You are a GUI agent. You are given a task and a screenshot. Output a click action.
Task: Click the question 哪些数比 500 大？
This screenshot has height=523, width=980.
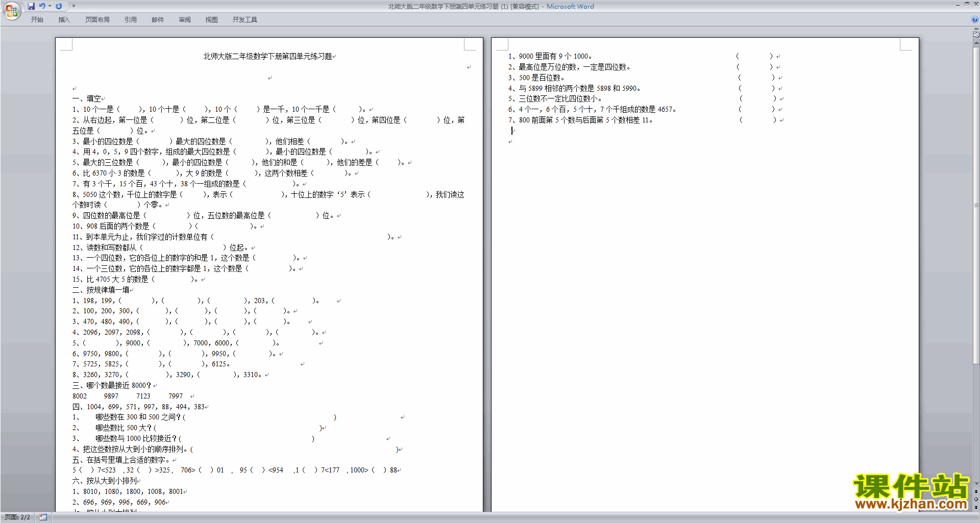click(x=124, y=428)
